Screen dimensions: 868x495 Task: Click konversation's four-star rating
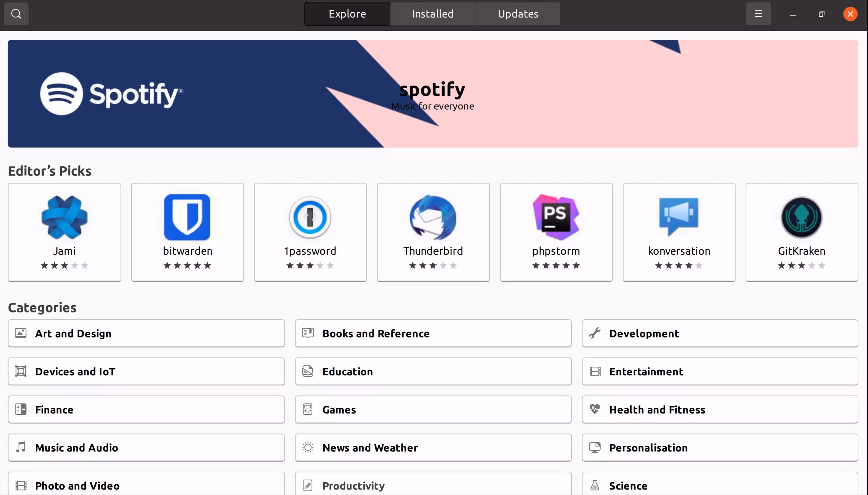coord(679,265)
